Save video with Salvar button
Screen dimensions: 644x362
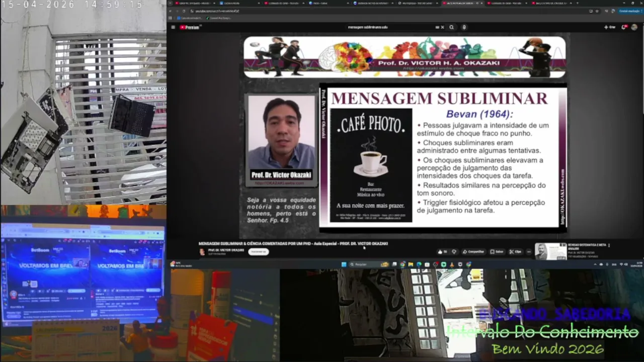(496, 251)
